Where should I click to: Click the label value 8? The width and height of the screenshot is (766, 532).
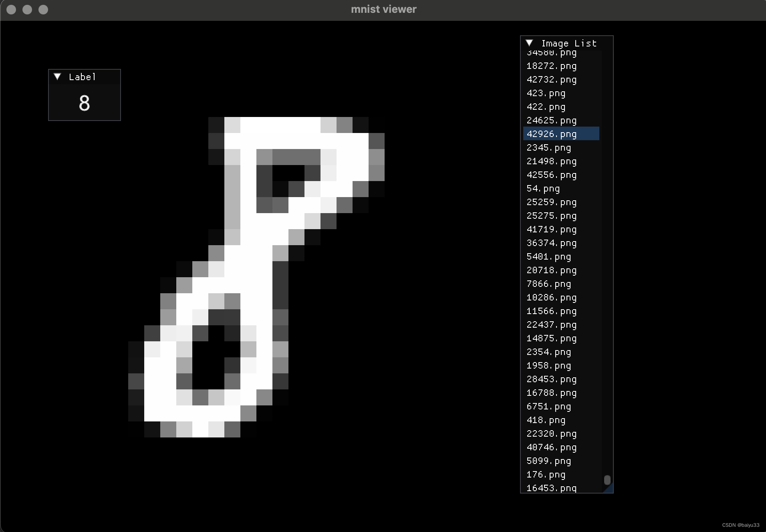[84, 103]
